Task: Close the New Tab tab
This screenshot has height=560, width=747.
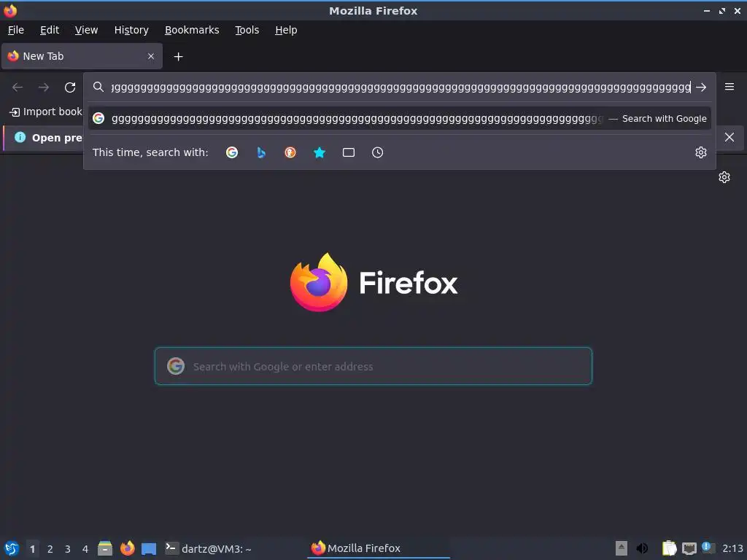Action: [x=151, y=56]
